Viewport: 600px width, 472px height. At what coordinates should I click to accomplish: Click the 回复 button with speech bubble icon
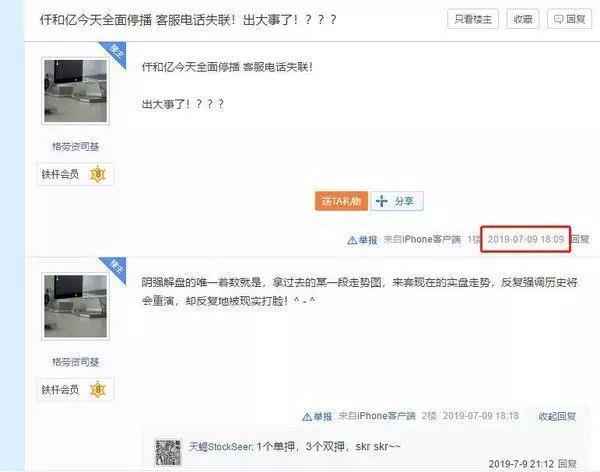(570, 19)
